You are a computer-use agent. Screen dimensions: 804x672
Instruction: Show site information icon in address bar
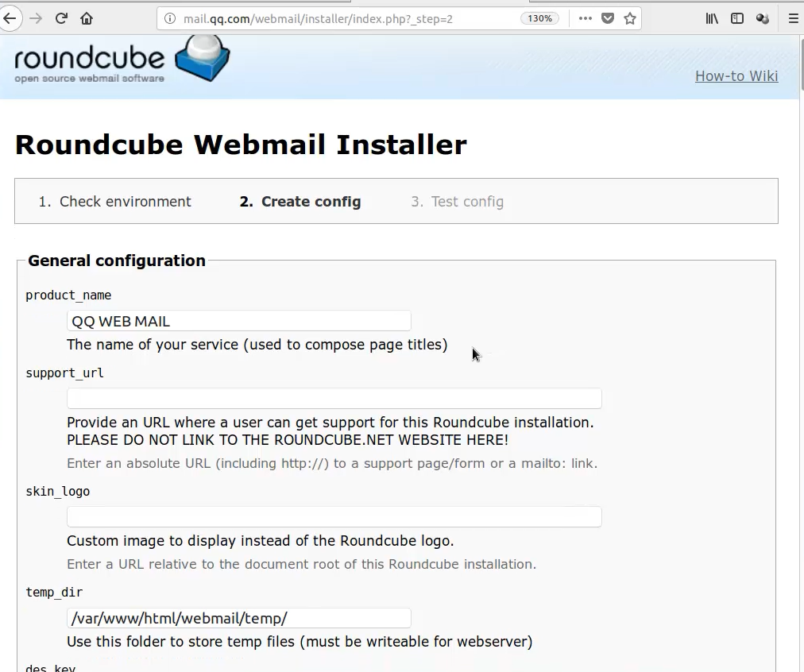169,18
